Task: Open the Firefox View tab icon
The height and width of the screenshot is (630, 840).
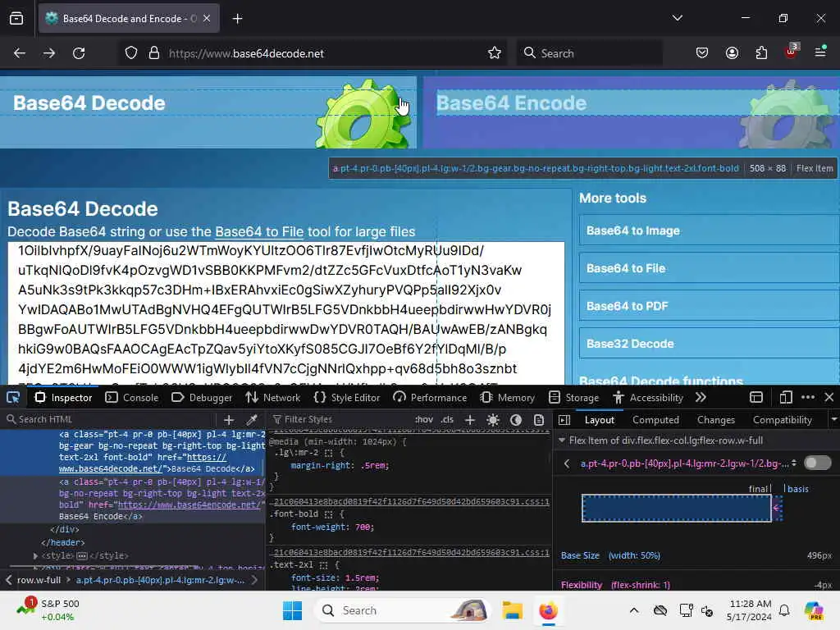Action: click(16, 19)
